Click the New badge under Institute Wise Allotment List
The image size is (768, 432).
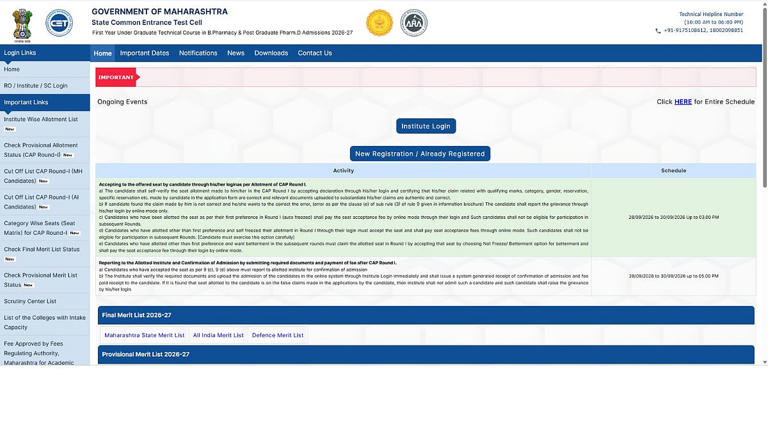coord(10,129)
